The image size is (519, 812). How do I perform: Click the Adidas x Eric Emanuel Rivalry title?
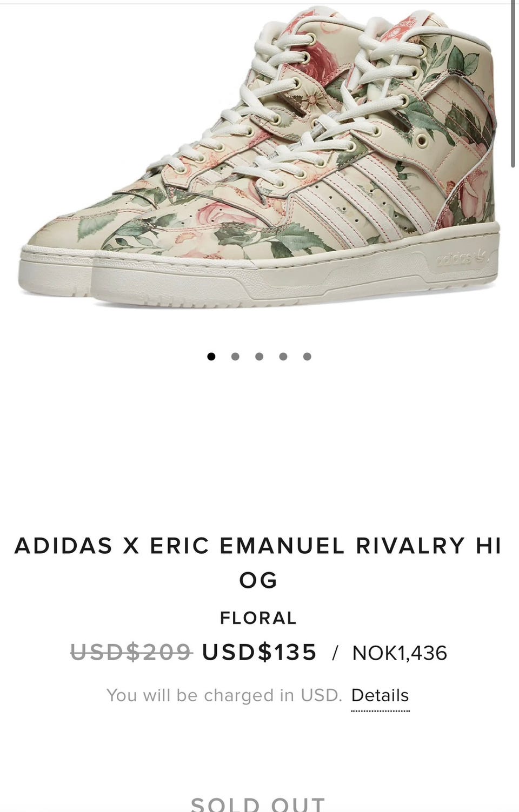pos(258,562)
